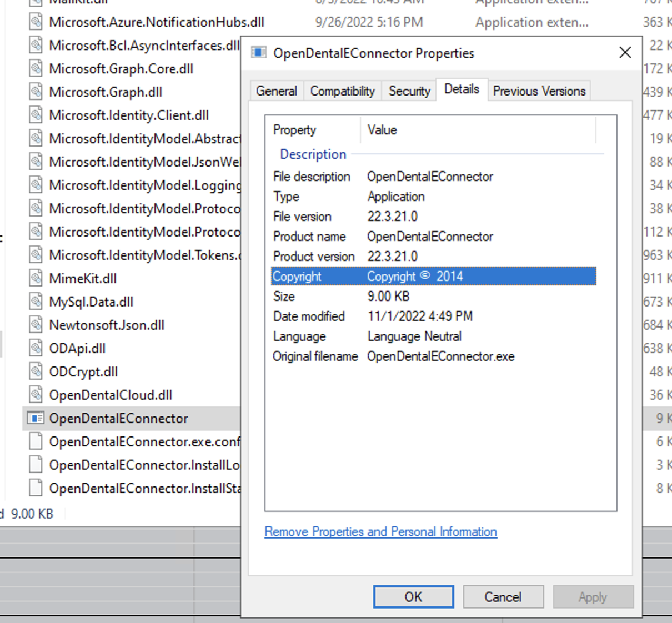Select the ODApi.dll file name
The image size is (672, 623).
77,349
